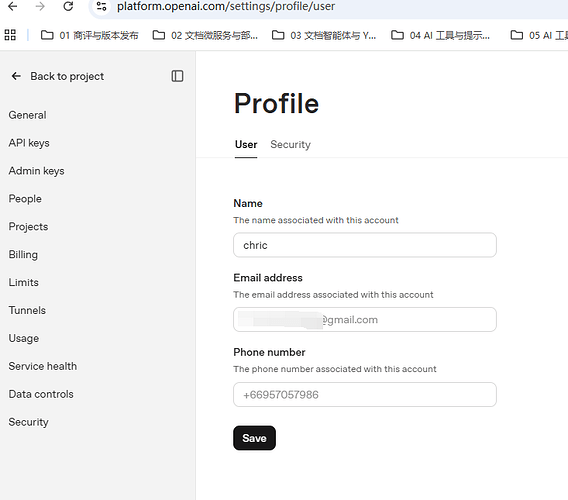Image resolution: width=568 pixels, height=500 pixels.
Task: Click the Back to project arrow
Action: (16, 76)
